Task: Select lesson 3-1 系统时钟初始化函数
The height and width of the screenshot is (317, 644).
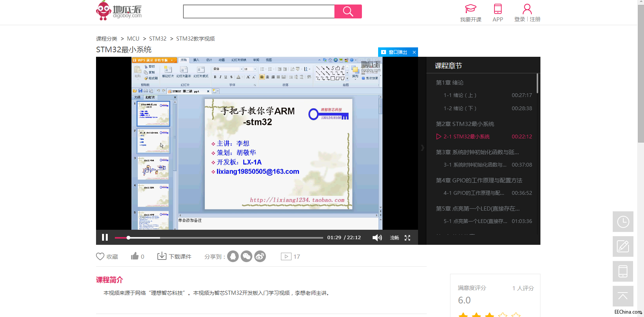Action: 475,165
